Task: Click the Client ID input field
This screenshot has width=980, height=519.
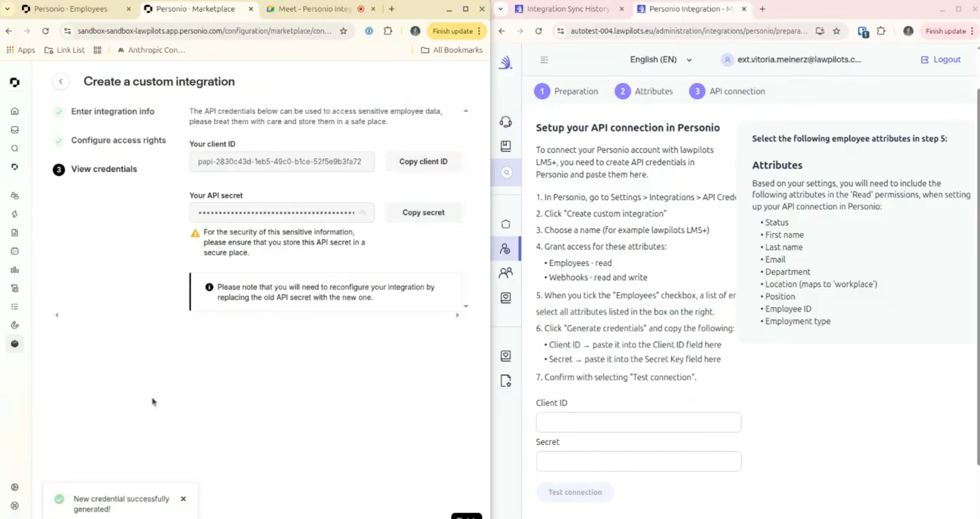Action: pos(638,422)
